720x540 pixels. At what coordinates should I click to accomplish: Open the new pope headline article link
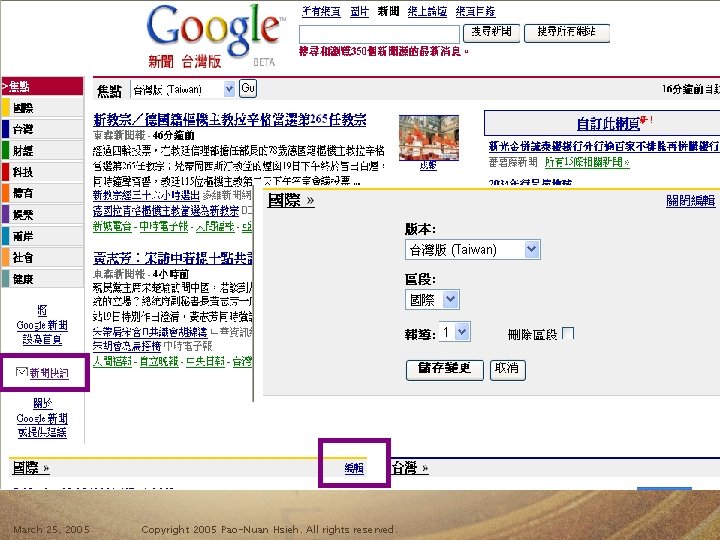(x=230, y=120)
